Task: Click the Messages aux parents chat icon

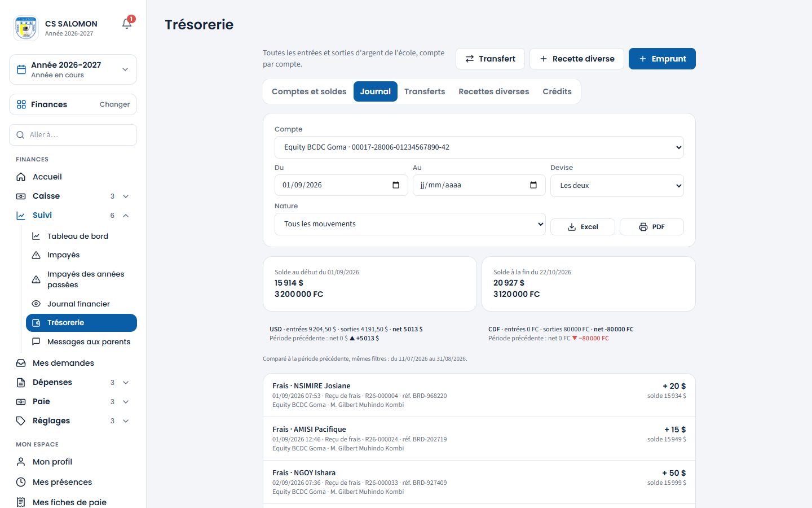Action: (36, 341)
